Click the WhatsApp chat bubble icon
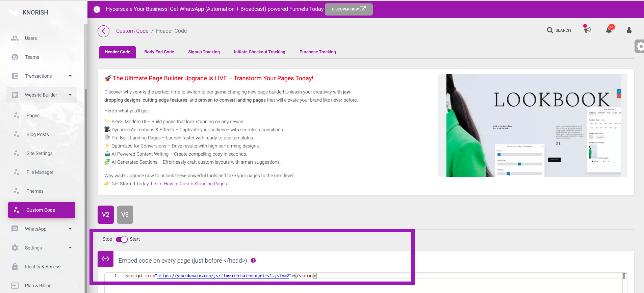 pos(15,229)
